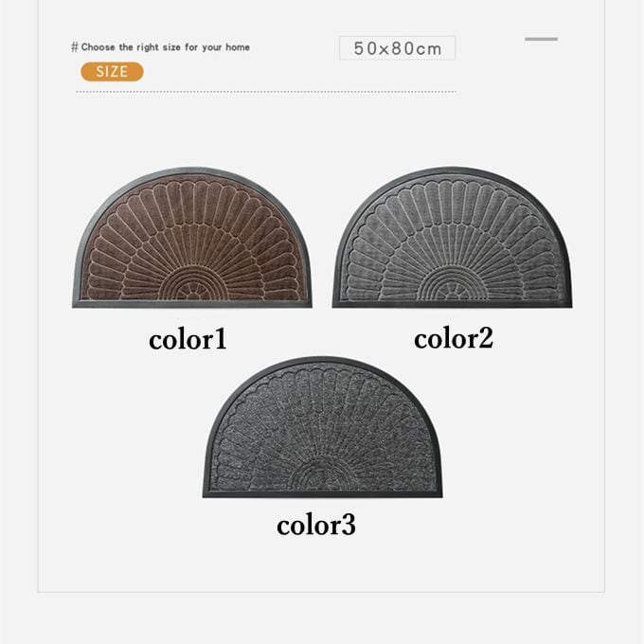Click the flat bottom edge of color3 mat
The width and height of the screenshot is (644, 644).
[322, 494]
